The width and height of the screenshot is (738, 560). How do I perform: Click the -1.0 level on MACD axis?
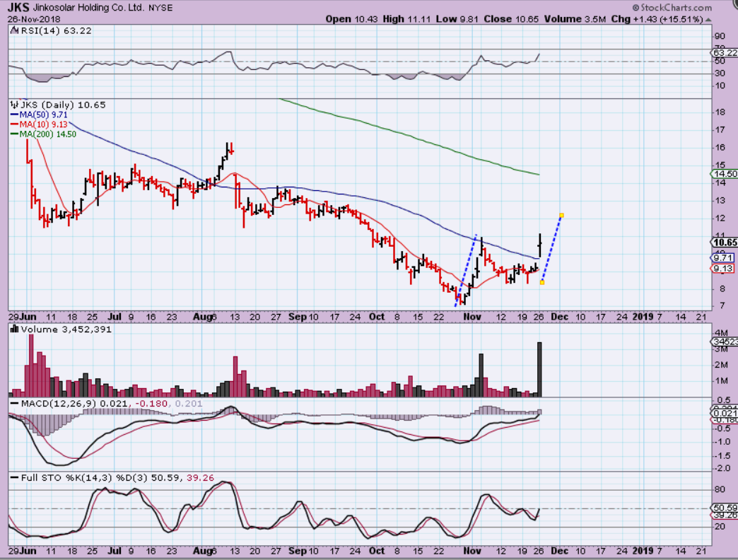722,441
